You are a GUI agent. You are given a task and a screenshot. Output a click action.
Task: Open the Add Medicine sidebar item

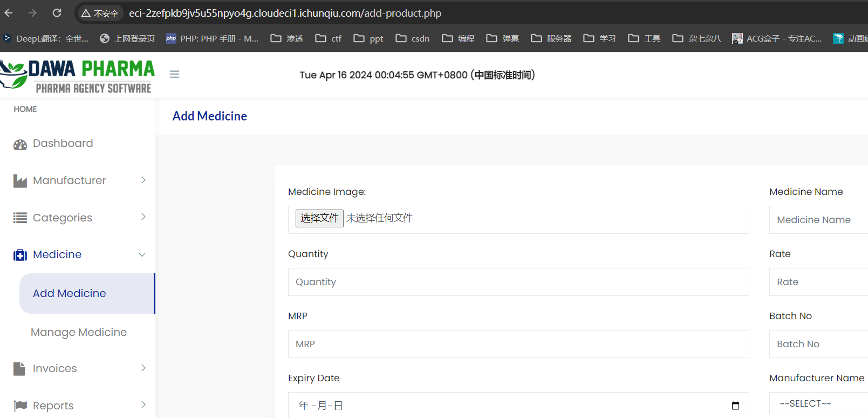70,293
